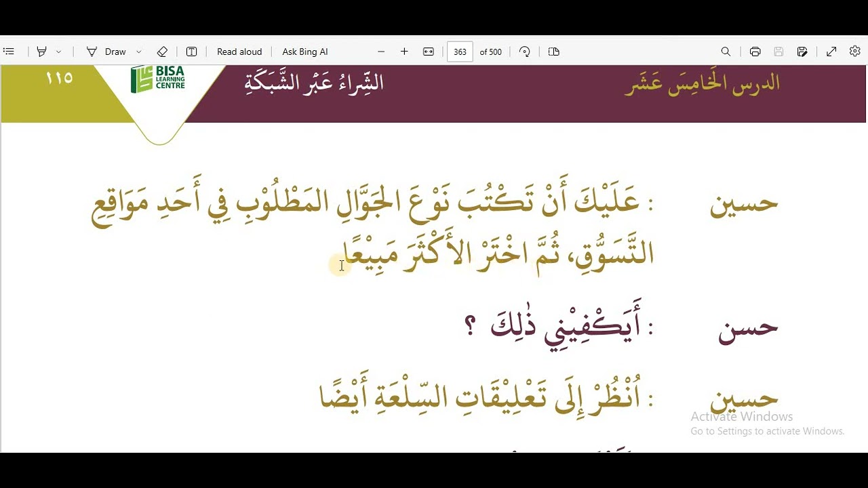Click the 'of 500' page count text
Screen dimensions: 868x488
tap(491, 52)
